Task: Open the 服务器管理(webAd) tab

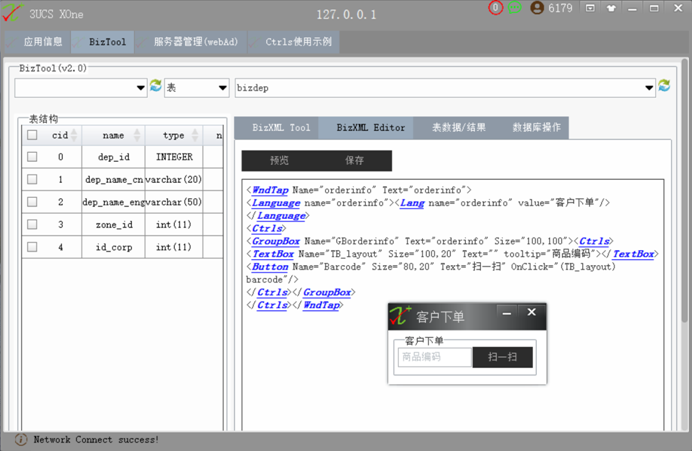Action: [195, 42]
